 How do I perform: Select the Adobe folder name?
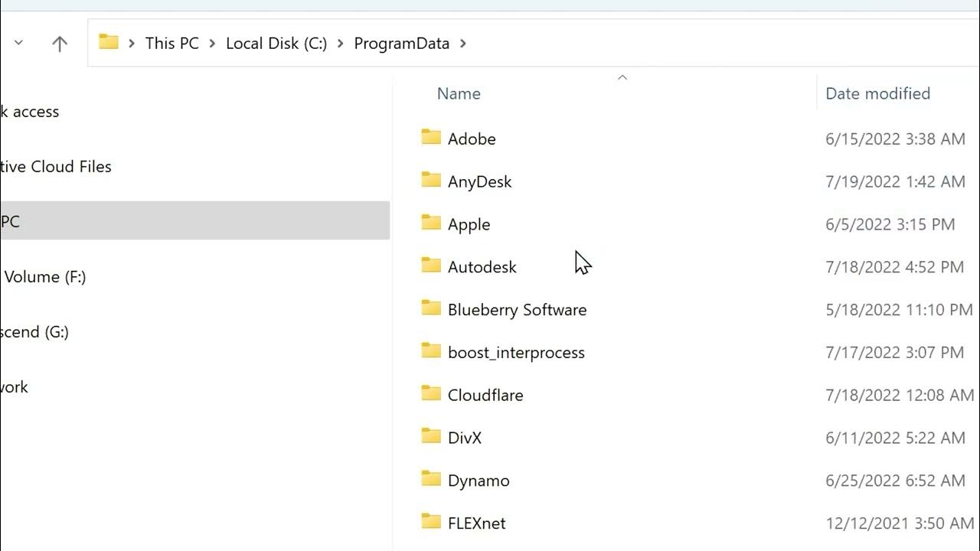point(472,139)
